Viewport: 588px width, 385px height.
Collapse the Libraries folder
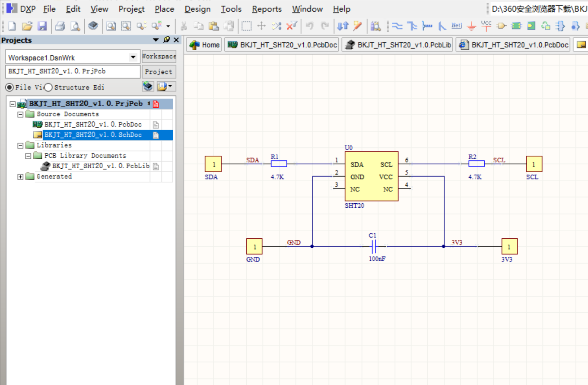point(20,145)
